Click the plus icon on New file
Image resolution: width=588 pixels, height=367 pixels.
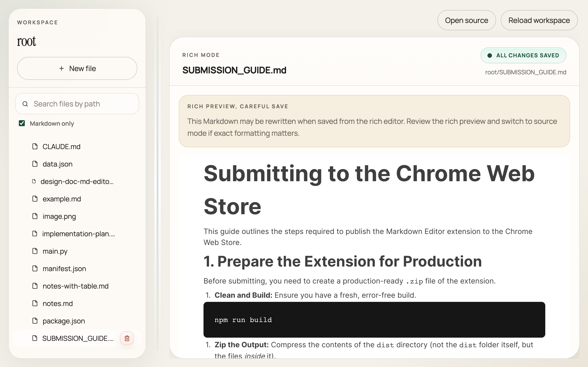[62, 68]
